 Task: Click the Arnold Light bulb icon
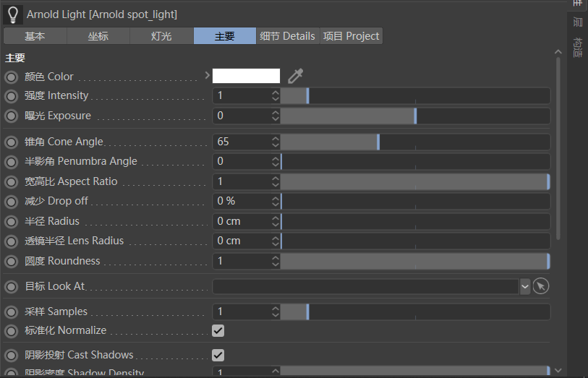coord(13,14)
